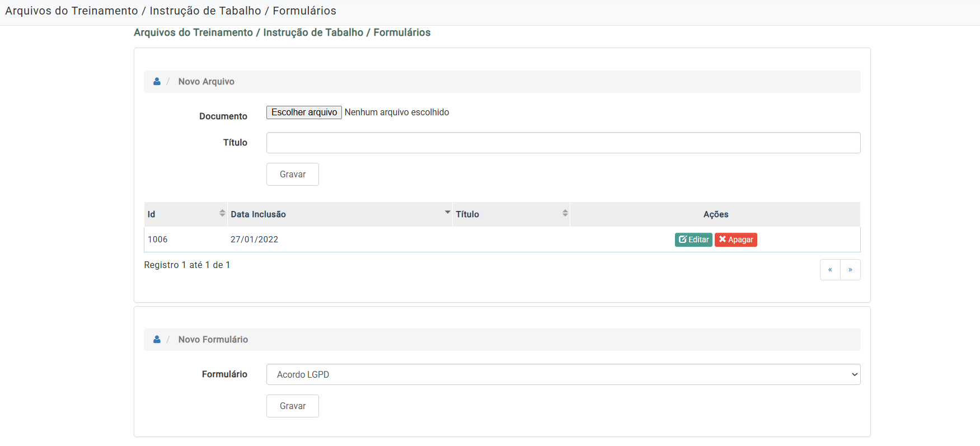
Task: Click the Novo Formulário breadcrumb label
Action: point(213,340)
